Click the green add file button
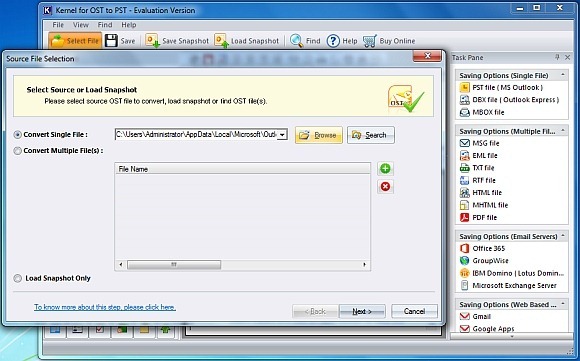Image resolution: width=580 pixels, height=361 pixels. point(385,169)
